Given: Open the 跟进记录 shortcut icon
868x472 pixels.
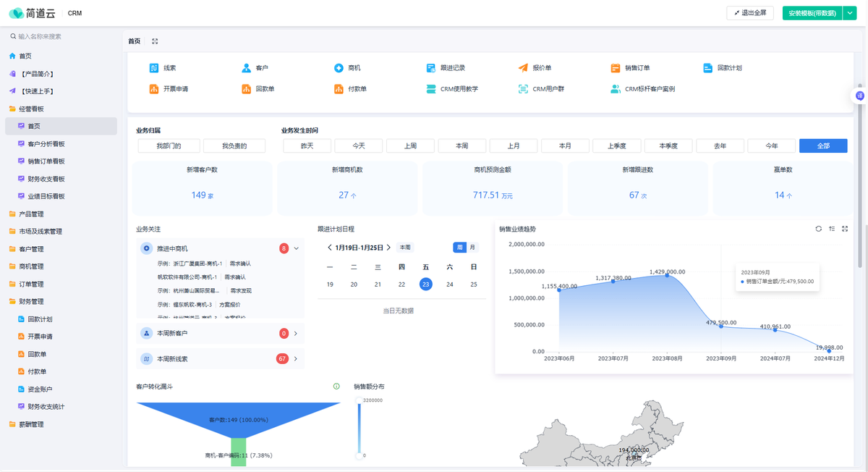Looking at the screenshot, I should [x=431, y=68].
